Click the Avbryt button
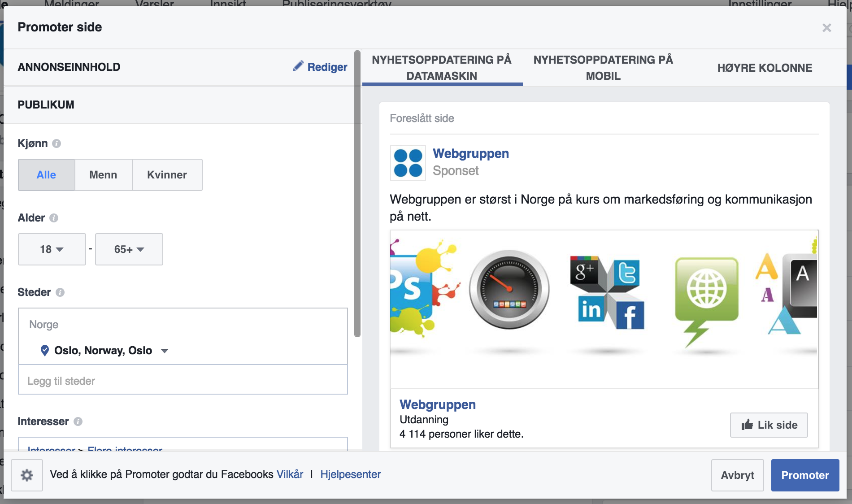Viewport: 852px width, 504px height. (738, 475)
